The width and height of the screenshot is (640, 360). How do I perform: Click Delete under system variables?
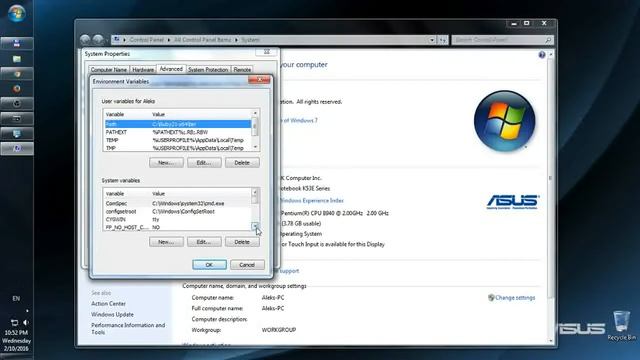click(242, 242)
